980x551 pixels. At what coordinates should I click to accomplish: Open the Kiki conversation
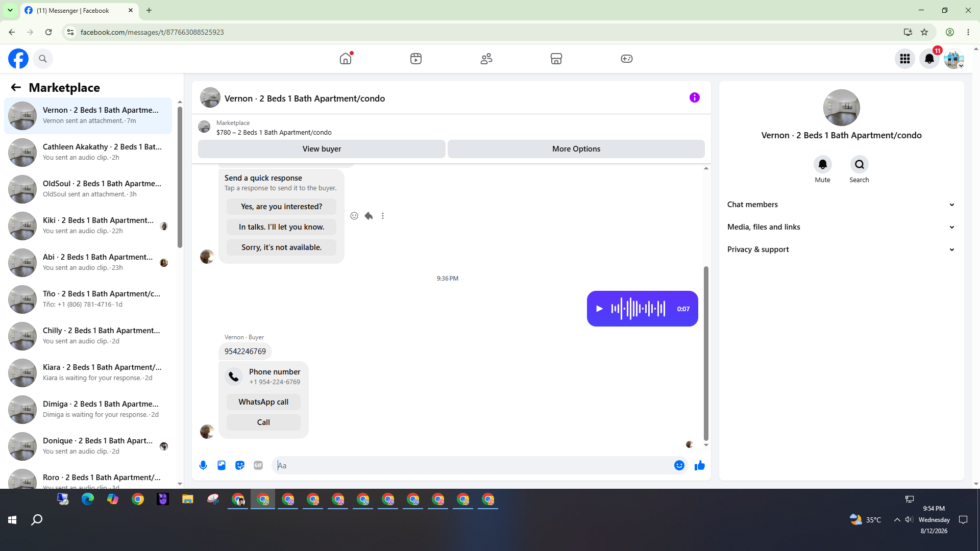coord(88,226)
